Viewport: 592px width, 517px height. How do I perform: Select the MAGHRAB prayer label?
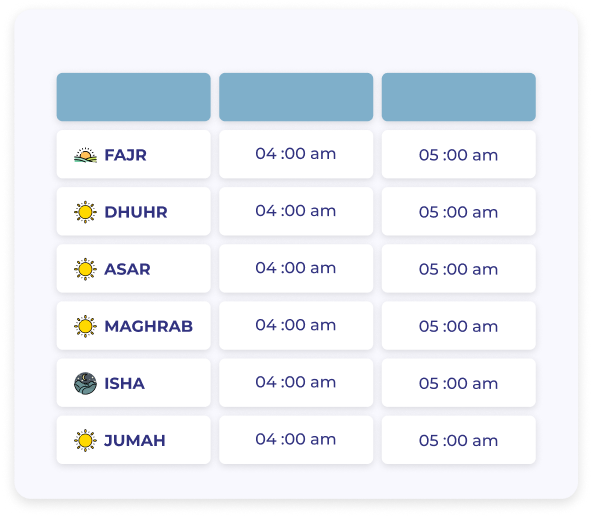point(148,326)
